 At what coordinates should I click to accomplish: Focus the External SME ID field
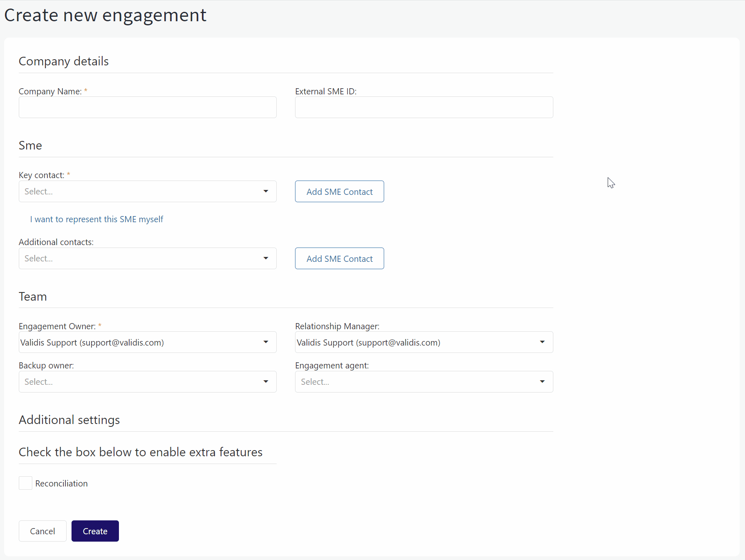coord(424,107)
